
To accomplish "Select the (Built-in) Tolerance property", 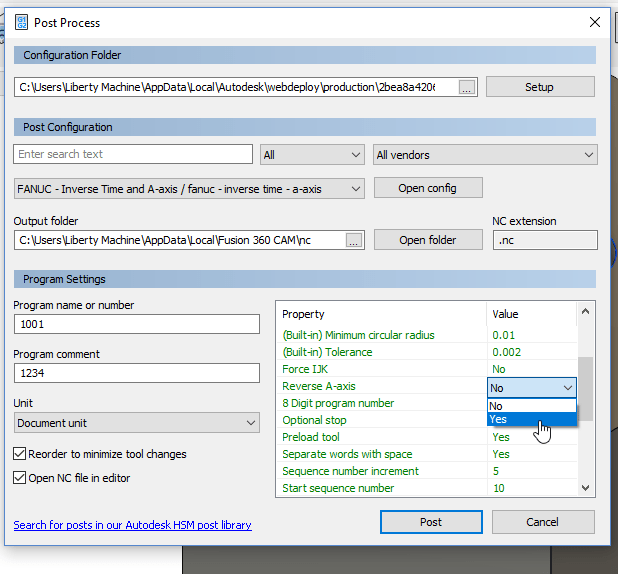I will pos(327,352).
